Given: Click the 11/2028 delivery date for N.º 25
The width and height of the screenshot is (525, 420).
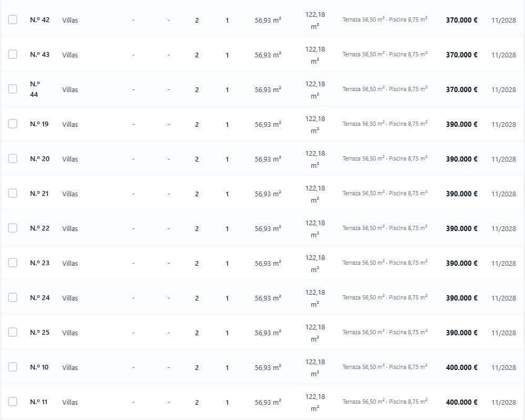Looking at the screenshot, I should [x=503, y=333].
